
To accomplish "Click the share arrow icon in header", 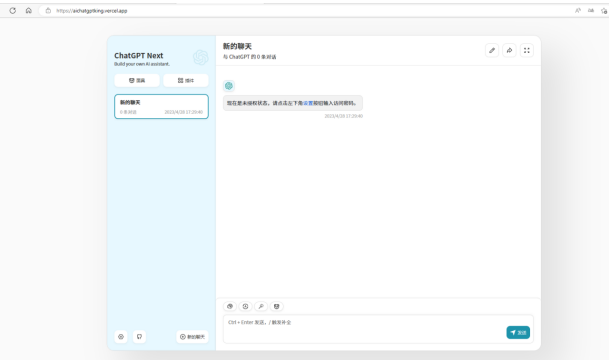I will tap(509, 50).
